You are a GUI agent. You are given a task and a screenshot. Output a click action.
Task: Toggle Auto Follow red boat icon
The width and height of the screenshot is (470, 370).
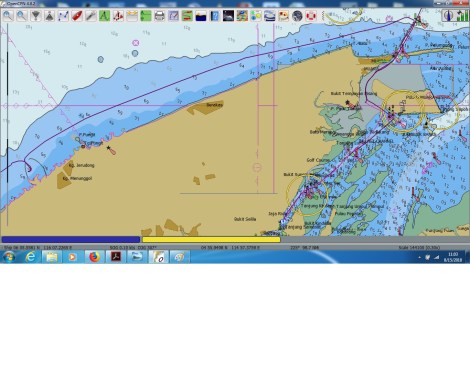coord(77,16)
